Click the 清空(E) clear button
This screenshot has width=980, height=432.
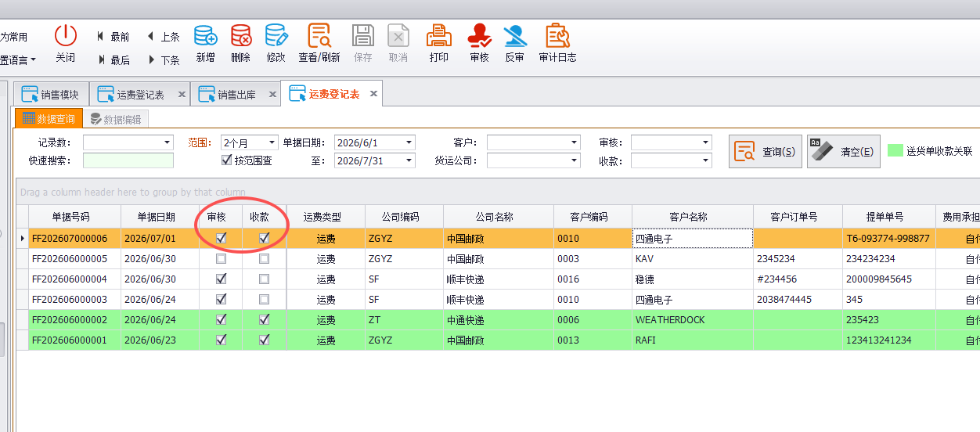[x=844, y=152]
